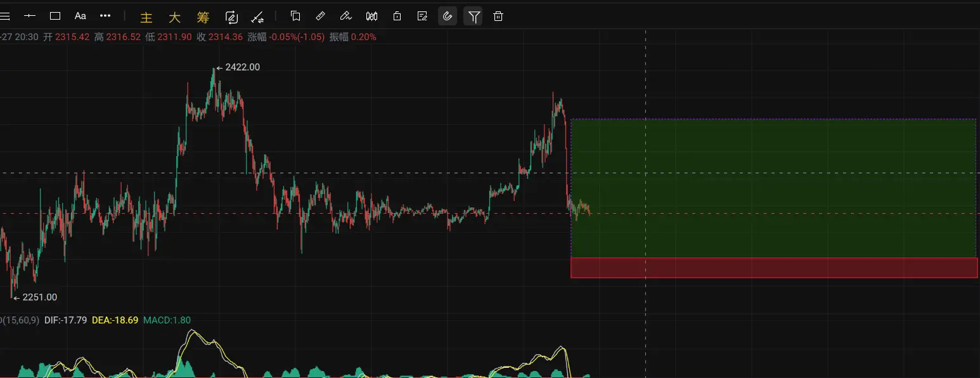Click the copy drawings icon

(295, 16)
